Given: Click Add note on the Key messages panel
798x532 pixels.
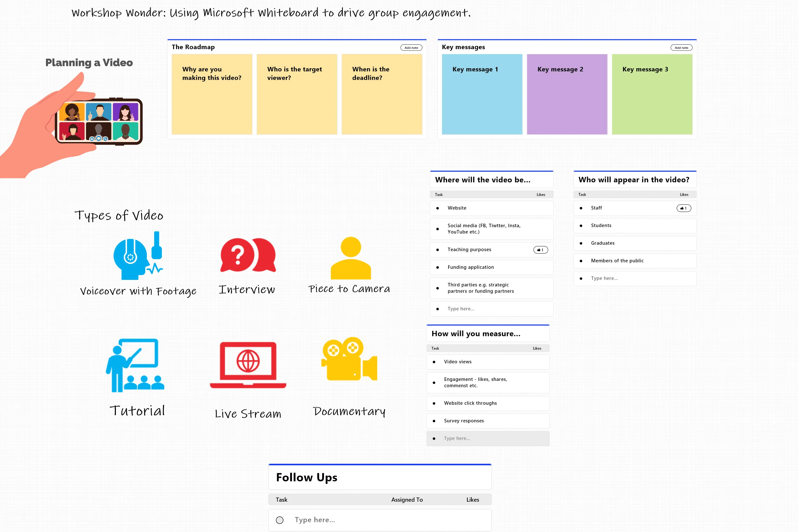Looking at the screenshot, I should tap(681, 48).
